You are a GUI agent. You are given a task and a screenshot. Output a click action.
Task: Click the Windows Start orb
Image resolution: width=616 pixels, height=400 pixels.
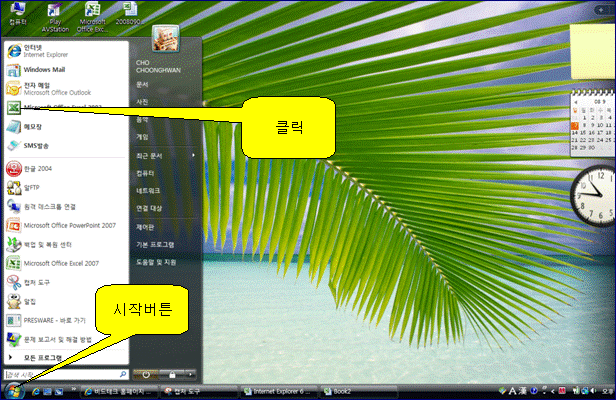(x=14, y=391)
